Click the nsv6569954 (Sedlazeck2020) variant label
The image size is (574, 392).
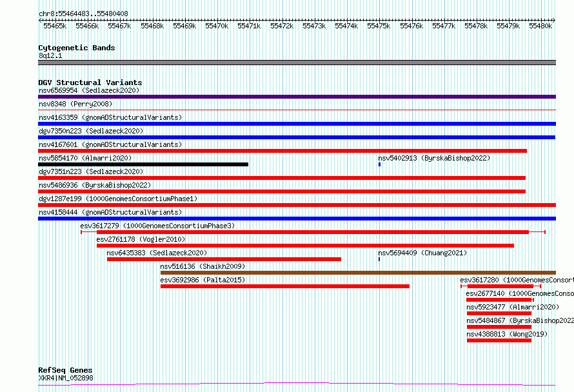[x=89, y=90]
